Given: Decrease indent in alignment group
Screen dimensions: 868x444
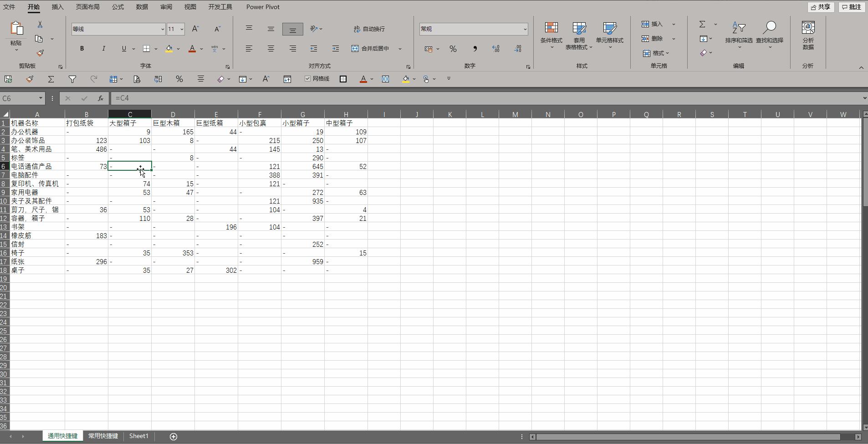Looking at the screenshot, I should click(314, 48).
